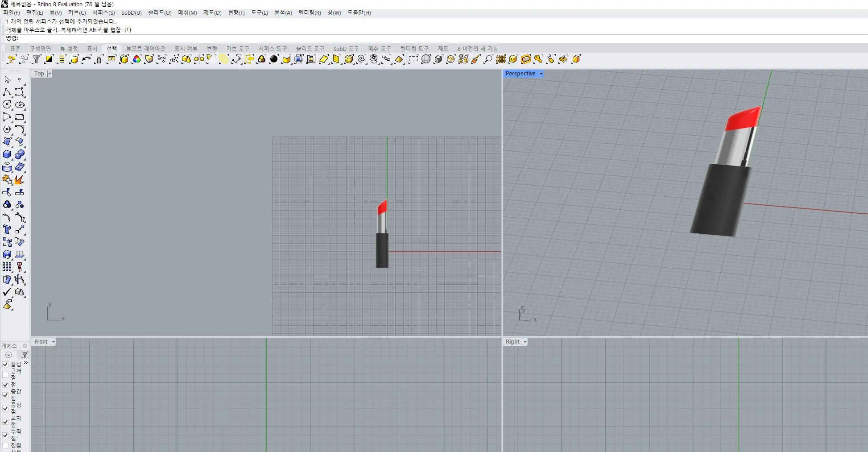Enable the 근처점 near snap checkbox
The image size is (868, 452).
[5, 374]
